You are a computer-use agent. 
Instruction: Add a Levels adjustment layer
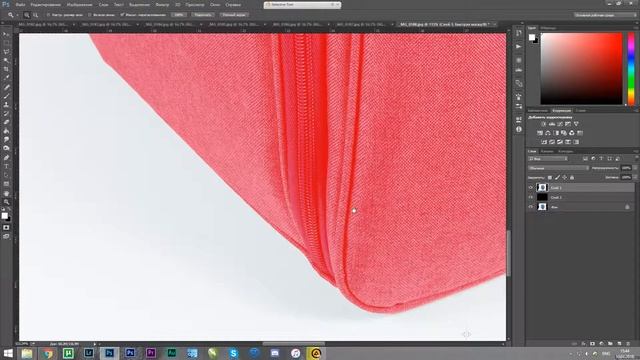[552, 124]
